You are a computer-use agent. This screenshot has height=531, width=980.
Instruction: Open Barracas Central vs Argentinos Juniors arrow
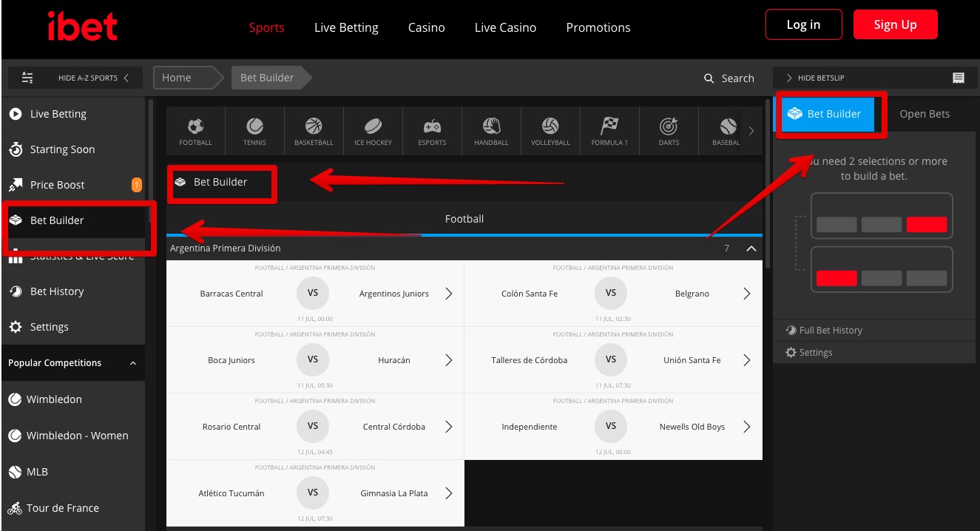coord(448,294)
